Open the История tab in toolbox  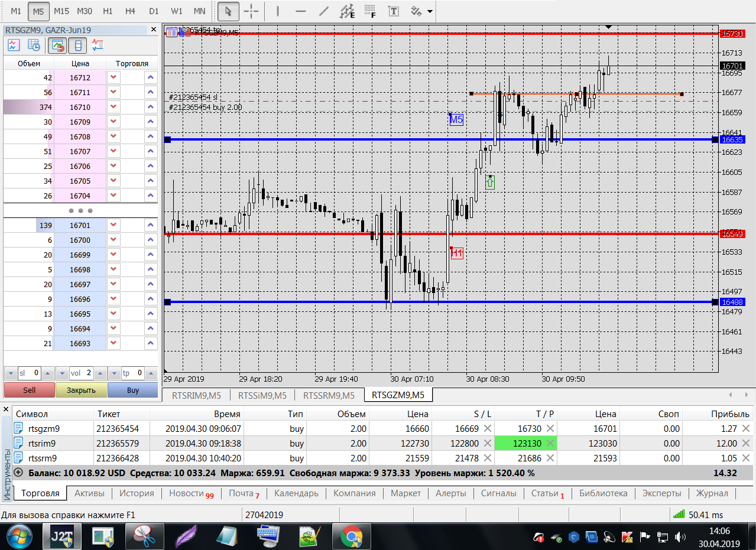click(x=137, y=493)
